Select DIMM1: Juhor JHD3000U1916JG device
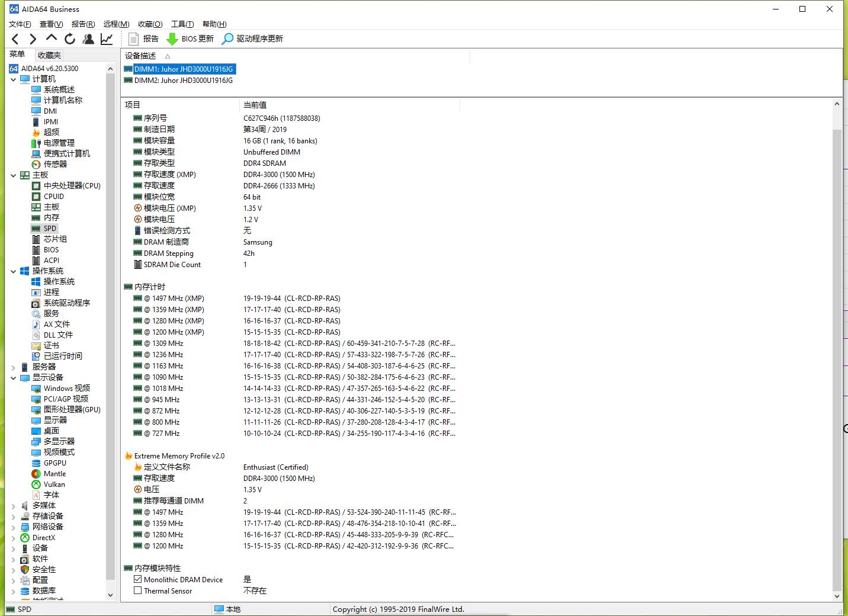The height and width of the screenshot is (616, 848). (184, 69)
